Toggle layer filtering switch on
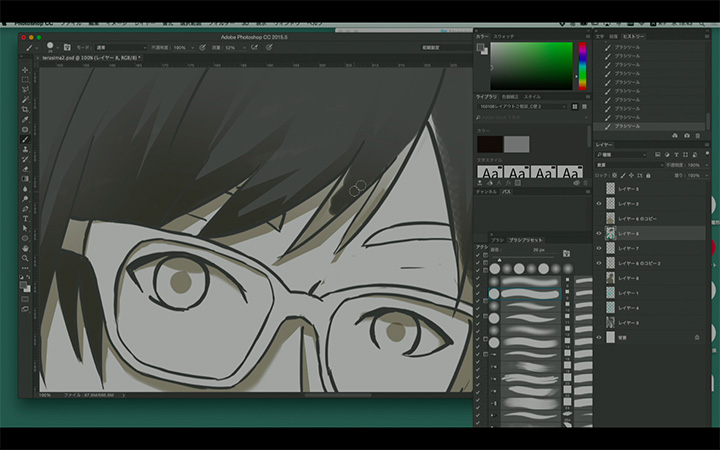 tap(707, 154)
